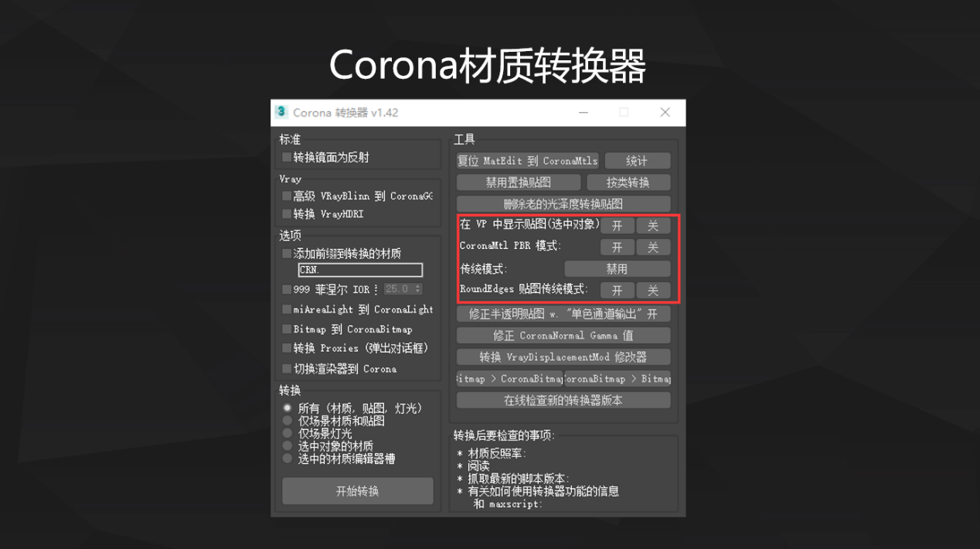Click the Corona材质转换器 slide heading

point(488,65)
